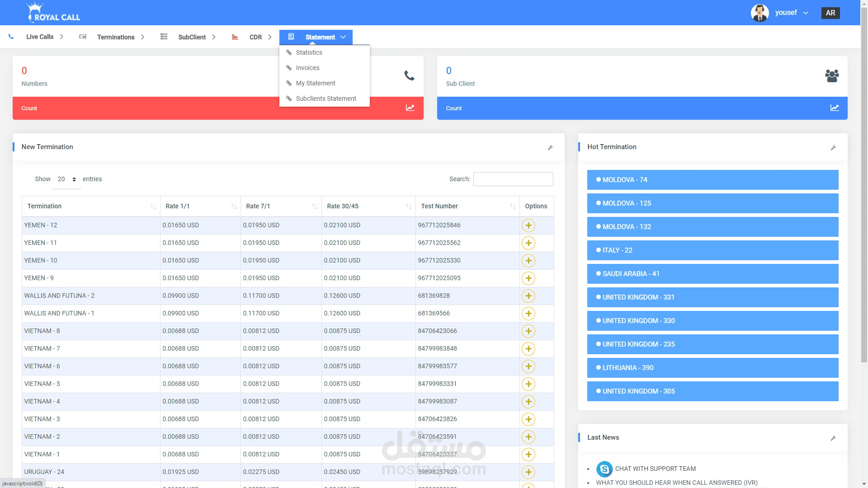Click the chart icon on the red Count bar
The height and width of the screenshot is (488, 868).
point(410,108)
